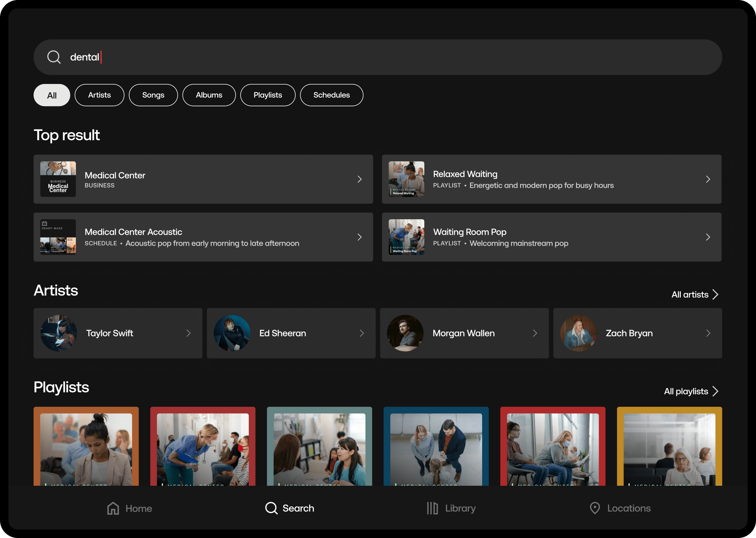Screen dimensions: 756x538
Task: Click Ed Sheeran's round profile picture
Action: [x=232, y=333]
